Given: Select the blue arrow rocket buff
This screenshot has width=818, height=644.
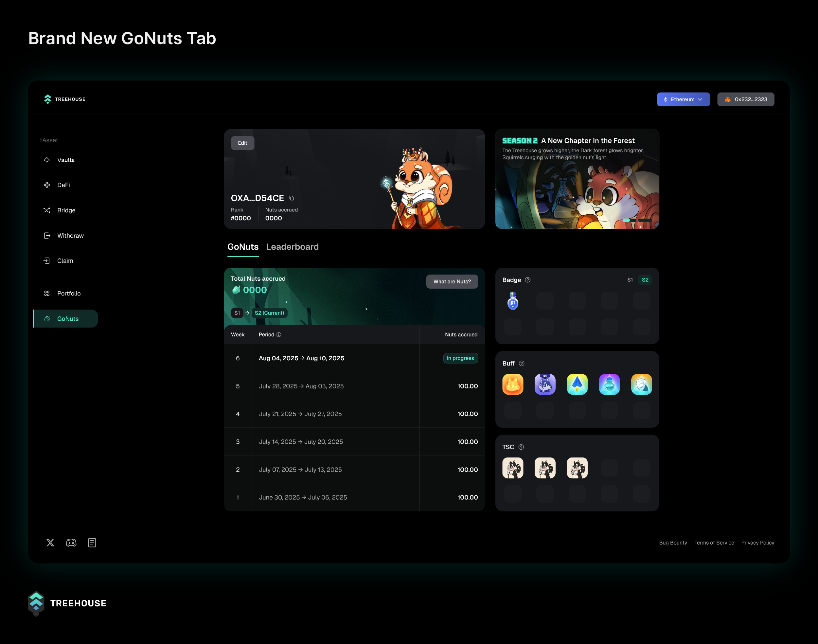Looking at the screenshot, I should tap(577, 385).
